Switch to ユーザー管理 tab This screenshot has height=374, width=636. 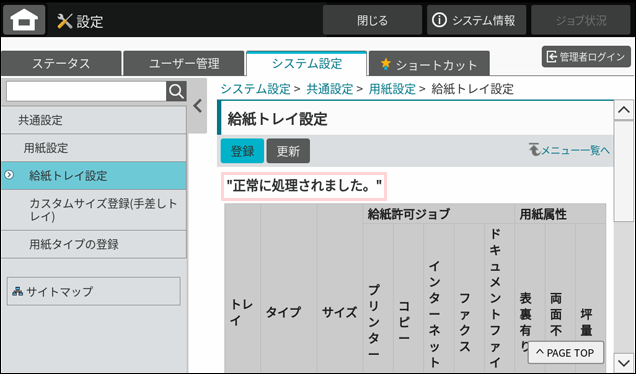[184, 63]
